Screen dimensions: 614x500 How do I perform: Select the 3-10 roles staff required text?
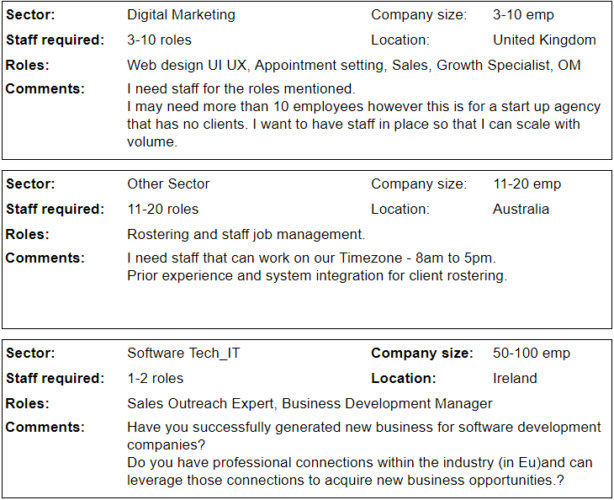click(159, 40)
